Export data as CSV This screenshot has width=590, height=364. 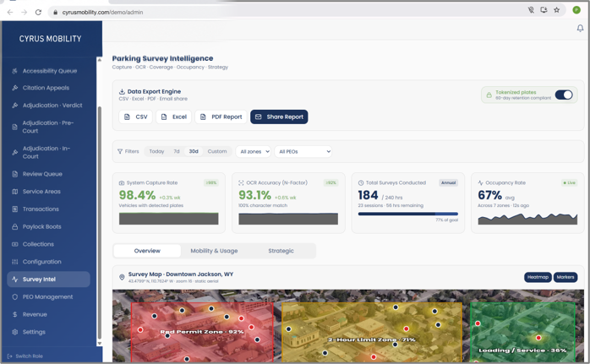point(136,117)
